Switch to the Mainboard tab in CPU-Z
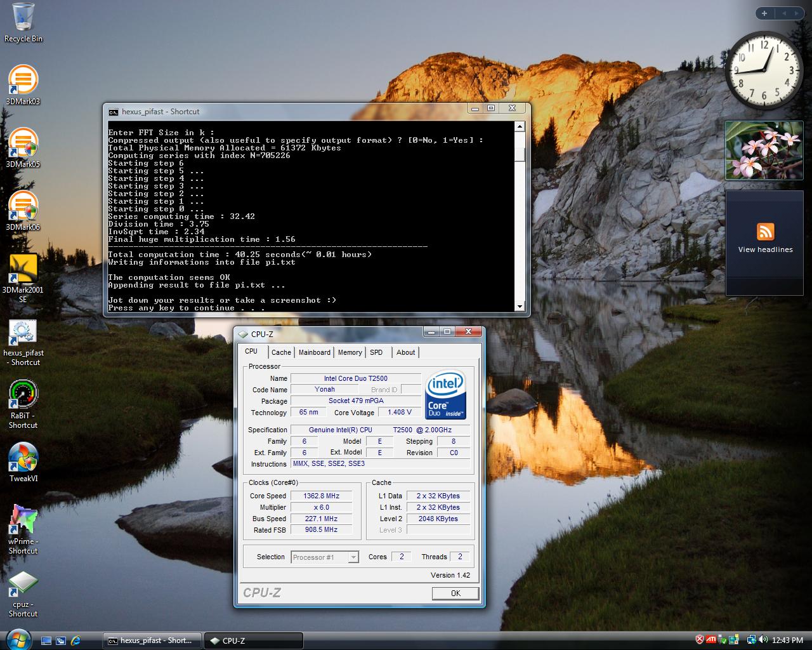Image resolution: width=812 pixels, height=650 pixels. [x=315, y=352]
